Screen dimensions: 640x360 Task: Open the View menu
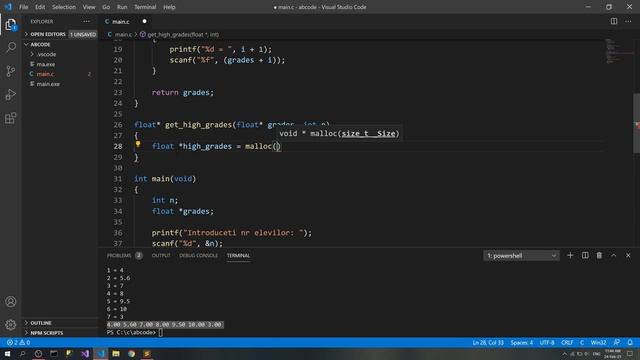point(89,7)
